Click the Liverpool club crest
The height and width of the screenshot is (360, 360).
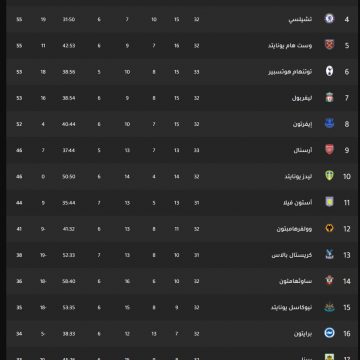[329, 97]
